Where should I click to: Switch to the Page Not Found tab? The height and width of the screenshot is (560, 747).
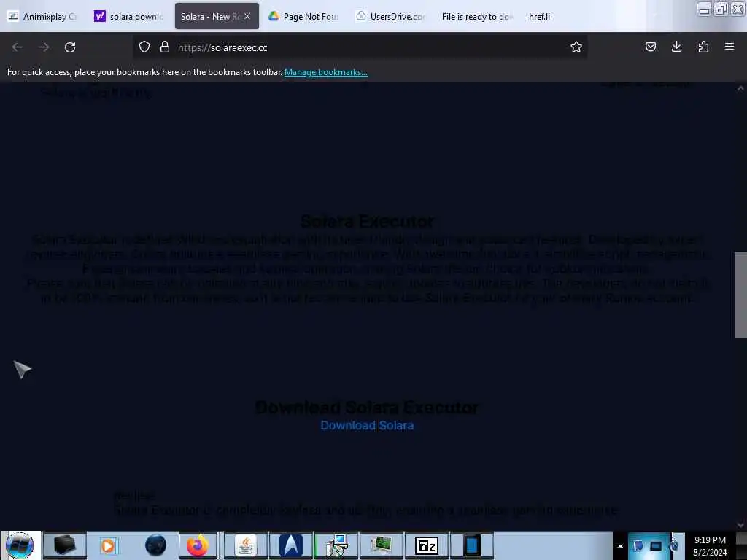point(304,16)
